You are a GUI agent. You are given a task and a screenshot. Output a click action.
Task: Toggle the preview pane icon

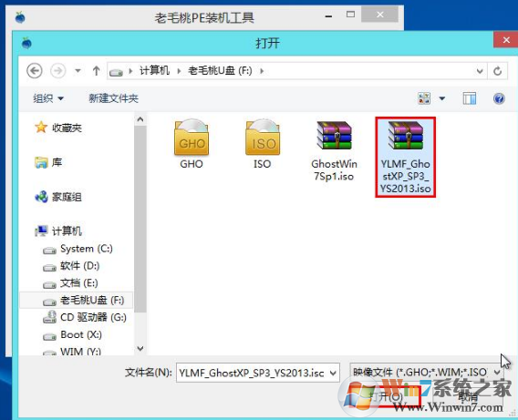[x=469, y=98]
